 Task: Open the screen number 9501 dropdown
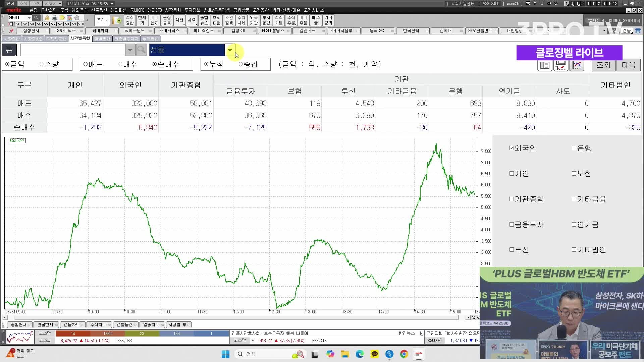tap(29, 18)
